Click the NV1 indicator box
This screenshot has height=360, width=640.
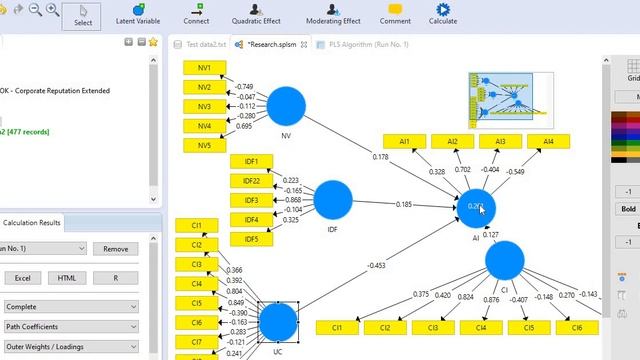click(204, 68)
